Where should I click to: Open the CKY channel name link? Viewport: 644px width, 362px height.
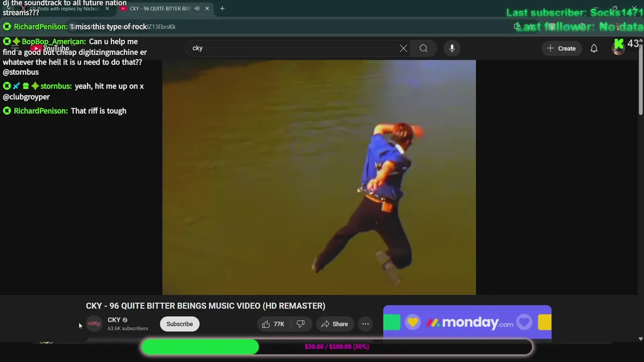click(114, 320)
